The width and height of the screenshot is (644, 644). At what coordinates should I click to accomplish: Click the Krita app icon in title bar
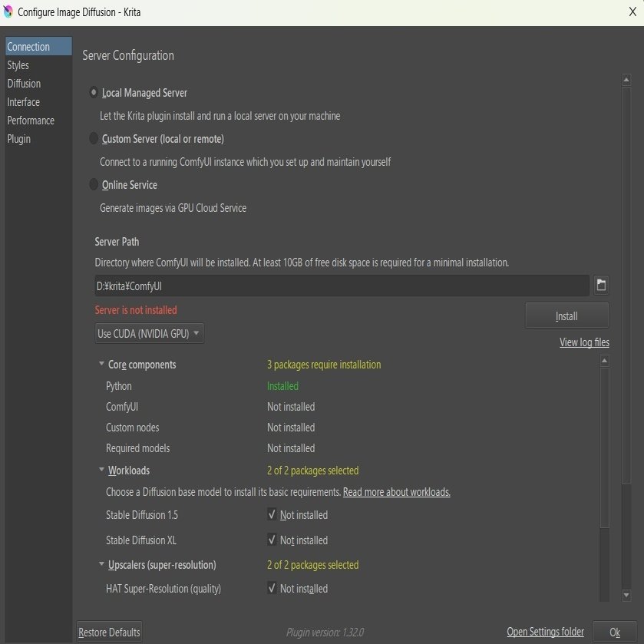[8, 12]
